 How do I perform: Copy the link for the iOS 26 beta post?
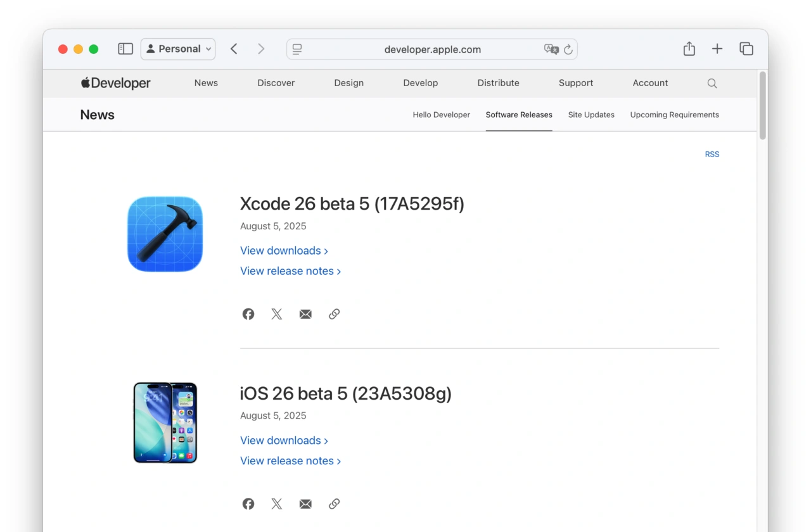coord(334,503)
